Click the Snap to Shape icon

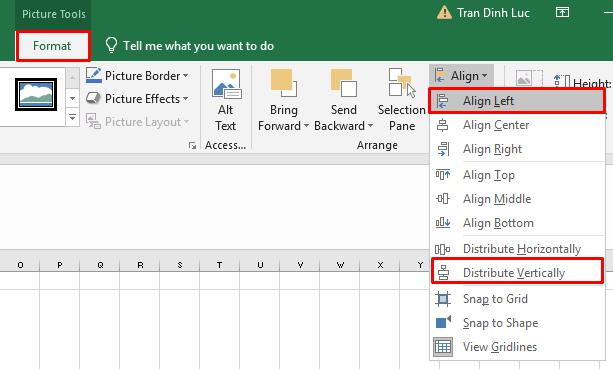click(443, 323)
